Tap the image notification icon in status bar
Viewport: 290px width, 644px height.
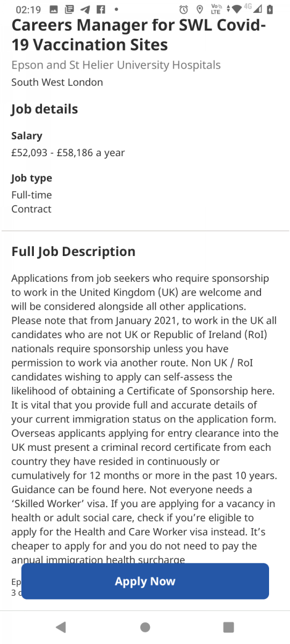coord(53,10)
